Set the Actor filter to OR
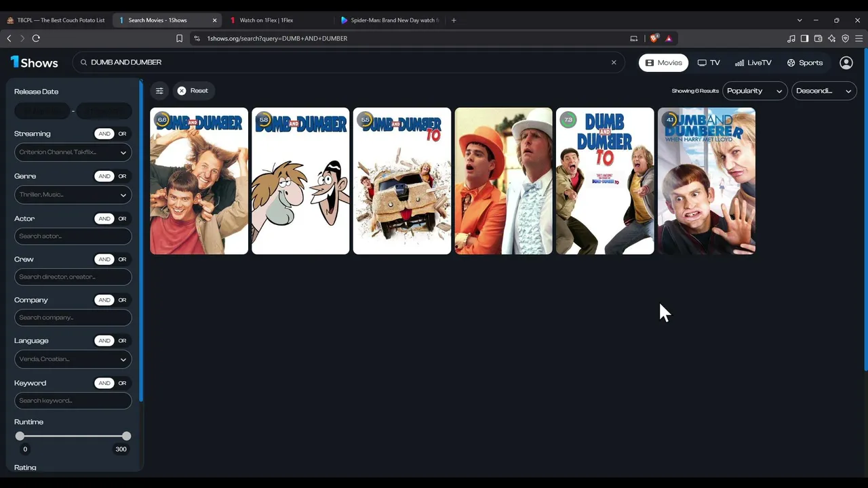Screen dimensions: 868x488 pyautogui.click(x=122, y=219)
